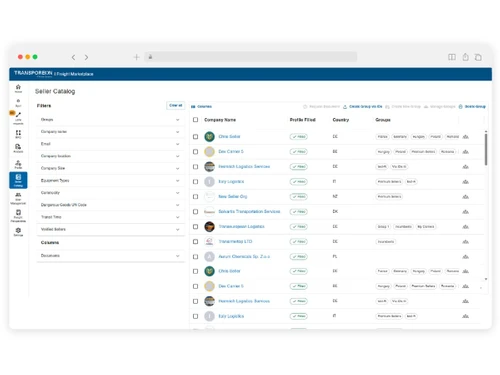Toggle the select-all checkbox in table header
Image resolution: width=500 pixels, height=375 pixels.
(x=195, y=120)
